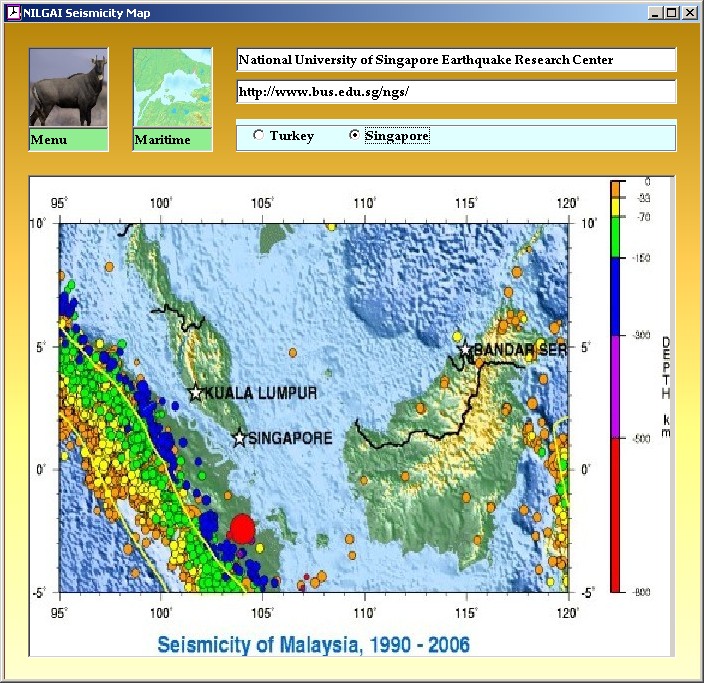
Task: Click the star marker at Bandar Seri
Action: pos(466,349)
